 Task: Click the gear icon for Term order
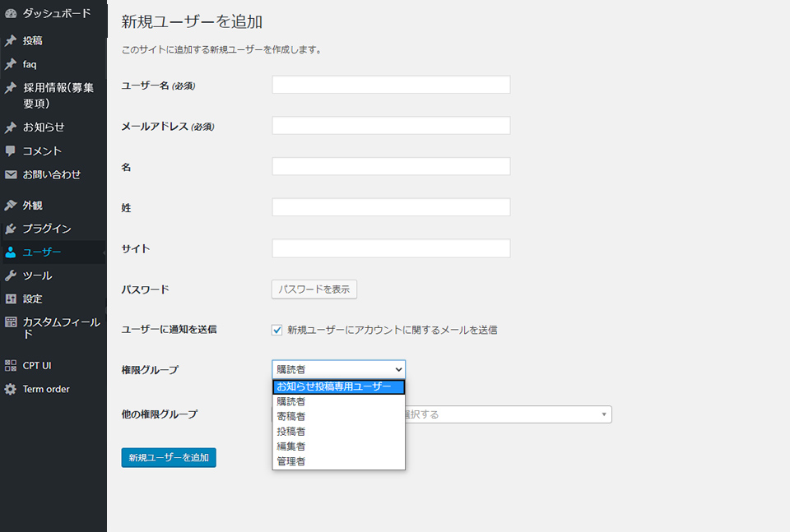(11, 390)
